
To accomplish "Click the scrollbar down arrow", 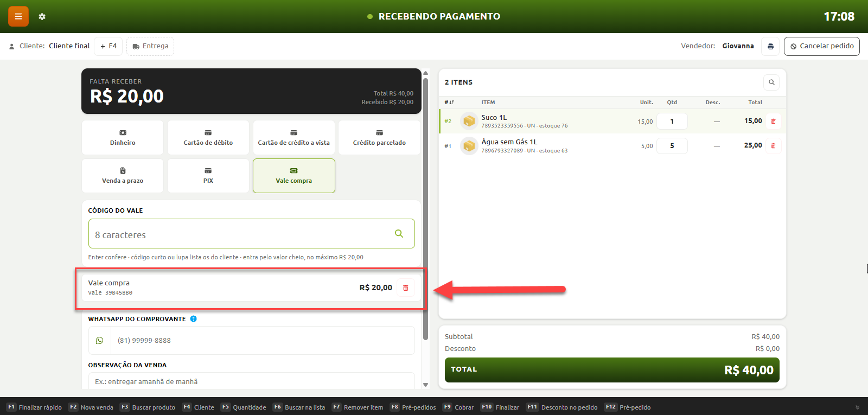I will 425,385.
